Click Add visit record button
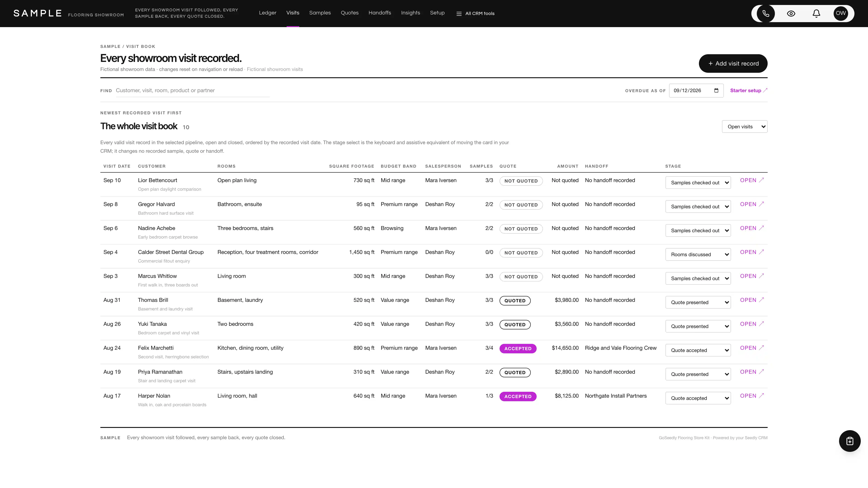Screen dimensions: 868x488 [x=733, y=63]
